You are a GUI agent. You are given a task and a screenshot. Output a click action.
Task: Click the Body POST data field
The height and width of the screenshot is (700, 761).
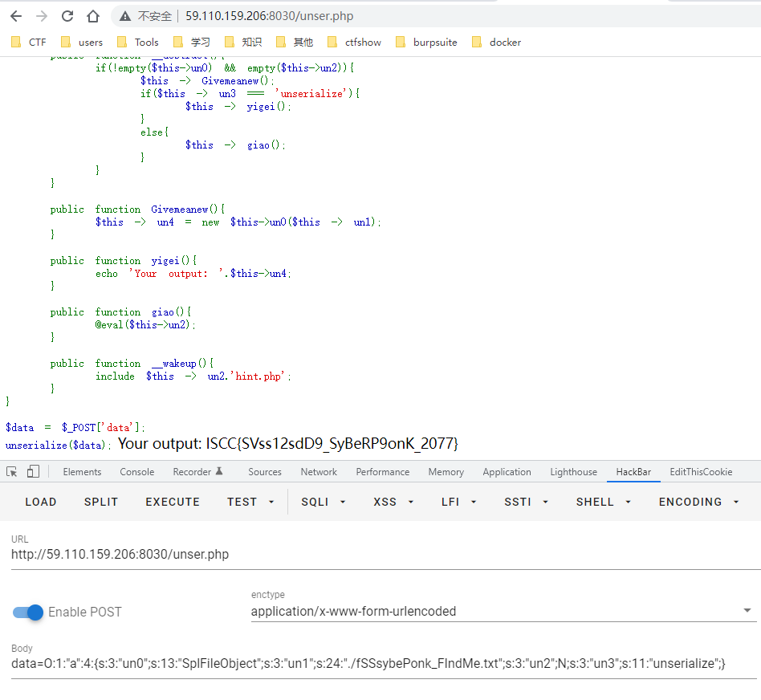(384, 664)
